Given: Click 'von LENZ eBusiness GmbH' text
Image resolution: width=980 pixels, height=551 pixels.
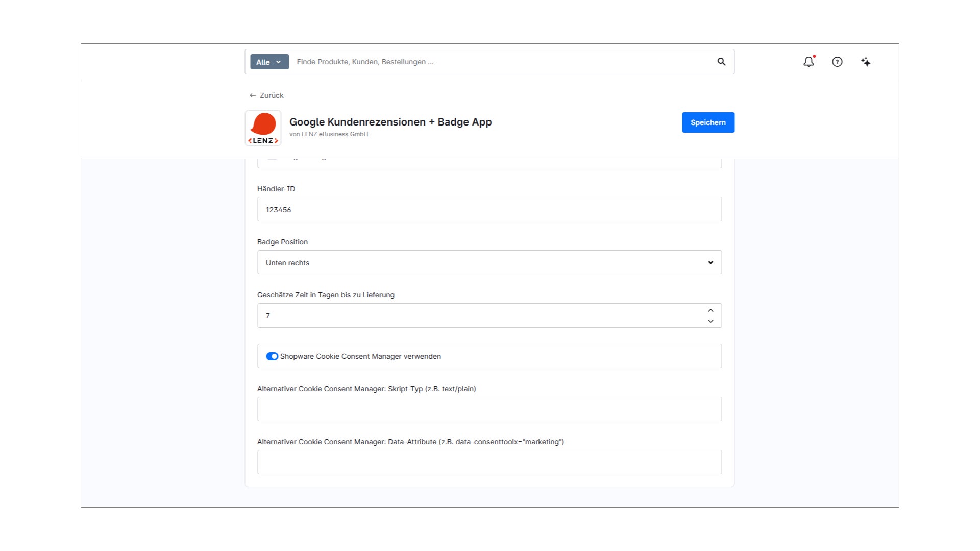Looking at the screenshot, I should [329, 134].
